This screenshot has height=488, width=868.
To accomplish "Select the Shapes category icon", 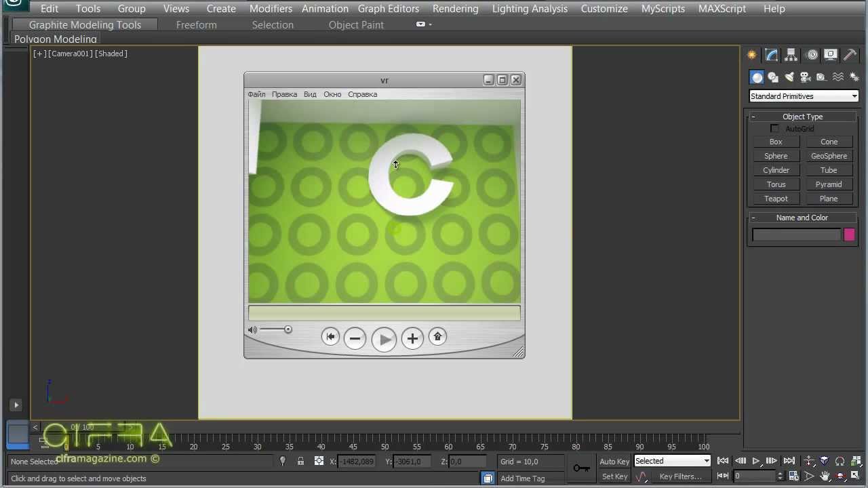I will click(x=773, y=77).
